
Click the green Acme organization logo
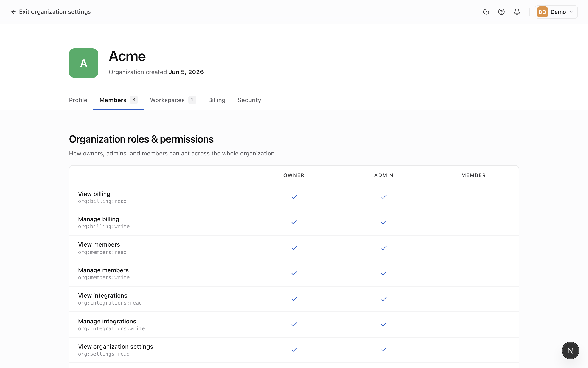(x=84, y=63)
